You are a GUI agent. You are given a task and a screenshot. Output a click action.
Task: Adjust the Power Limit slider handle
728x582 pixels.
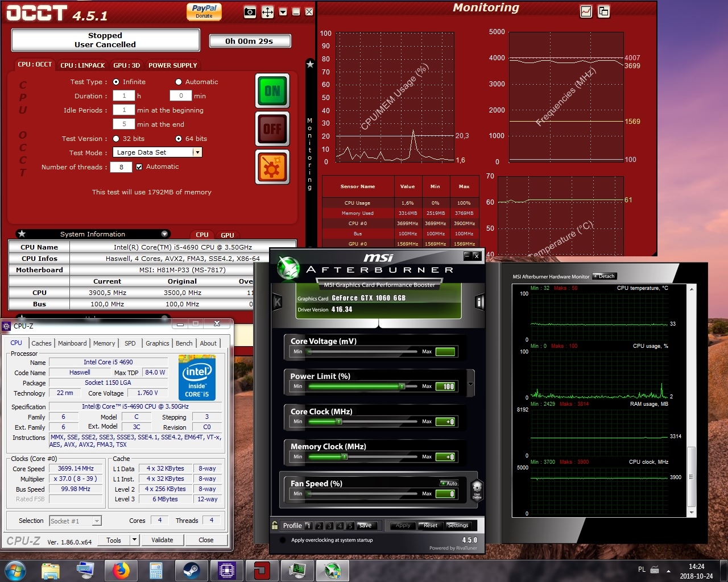pos(402,386)
